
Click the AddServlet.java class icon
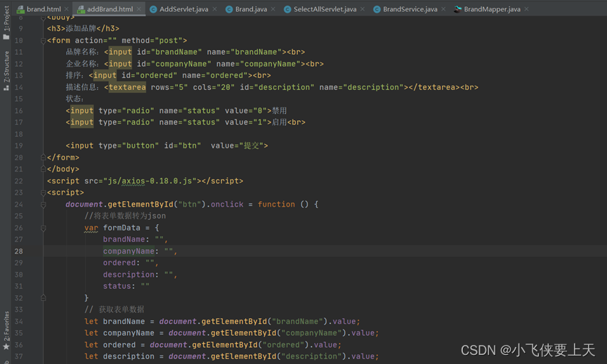click(x=153, y=9)
